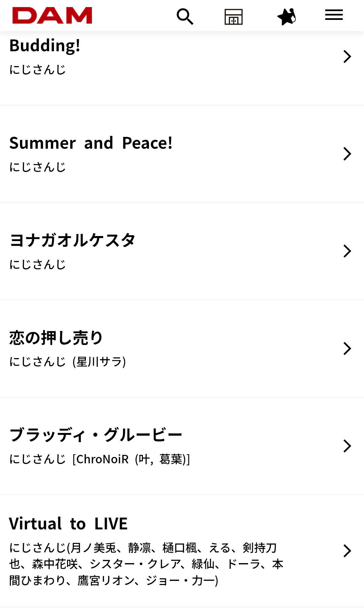This screenshot has width=364, height=611.
Task: Open the hamburger menu
Action: (x=334, y=15)
